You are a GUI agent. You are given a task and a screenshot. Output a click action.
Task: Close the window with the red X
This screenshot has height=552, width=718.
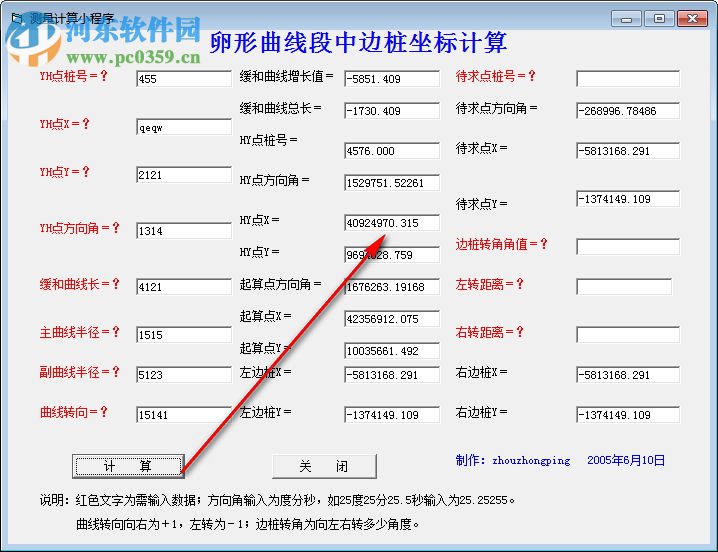tap(692, 19)
